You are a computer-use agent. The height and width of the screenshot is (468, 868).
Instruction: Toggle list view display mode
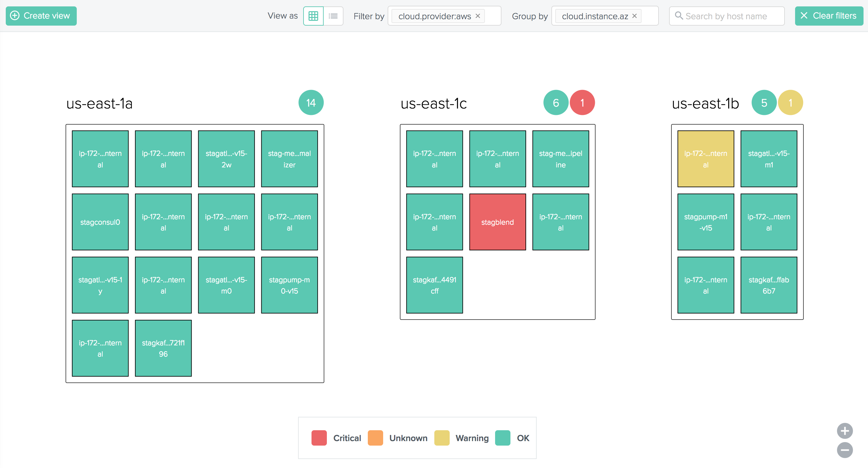pos(333,16)
